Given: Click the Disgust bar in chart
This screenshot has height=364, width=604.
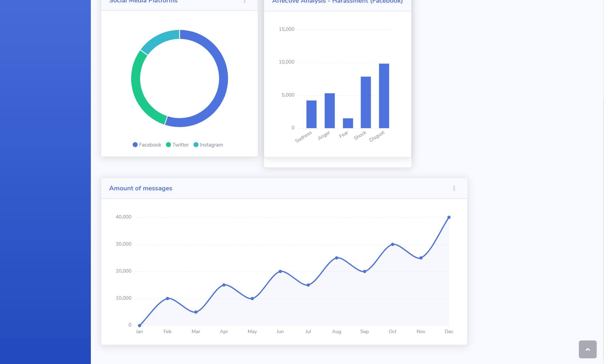Looking at the screenshot, I should [384, 96].
